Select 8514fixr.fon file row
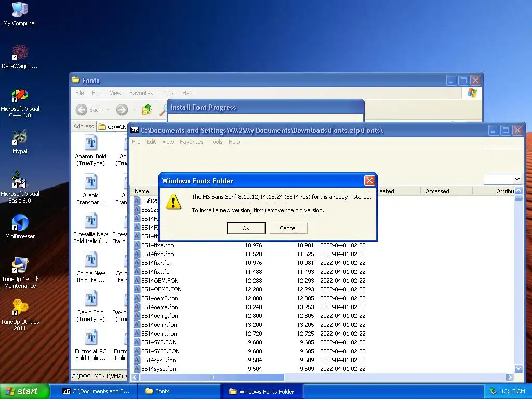Screen dimensions: 532x399 pos(250,262)
